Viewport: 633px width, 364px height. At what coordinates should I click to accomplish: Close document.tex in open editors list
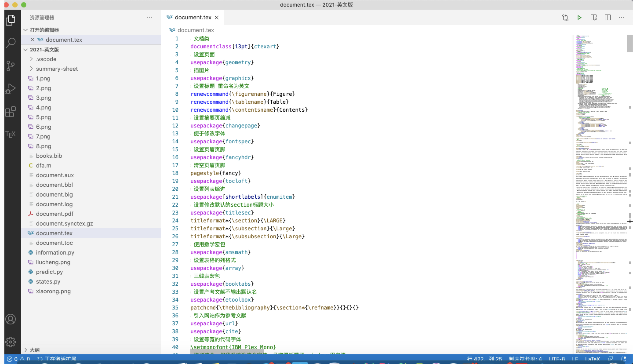pyautogui.click(x=32, y=40)
